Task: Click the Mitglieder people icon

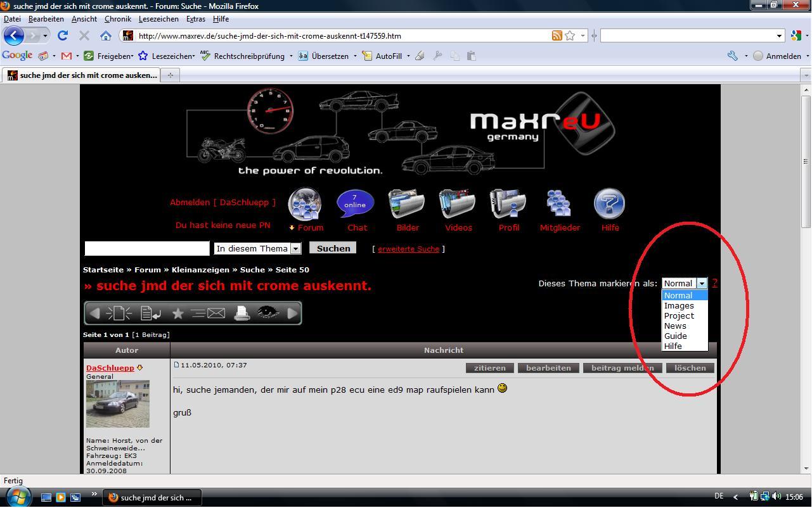Action: 558,204
